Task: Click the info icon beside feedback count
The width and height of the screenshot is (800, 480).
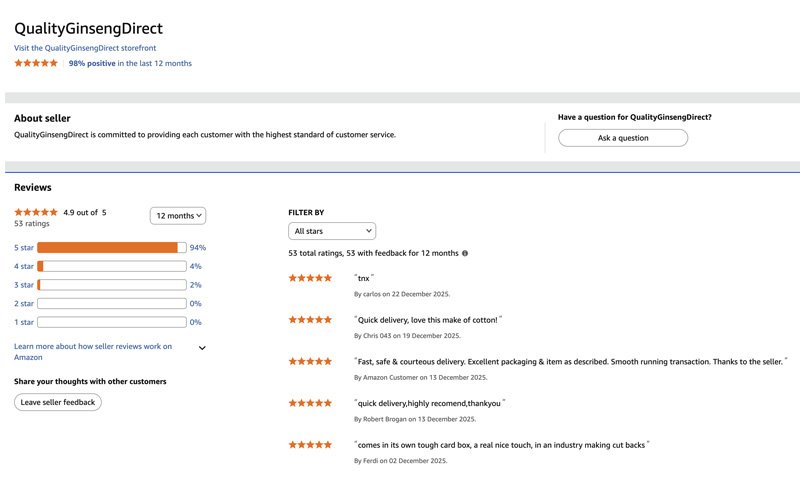Action: (465, 253)
